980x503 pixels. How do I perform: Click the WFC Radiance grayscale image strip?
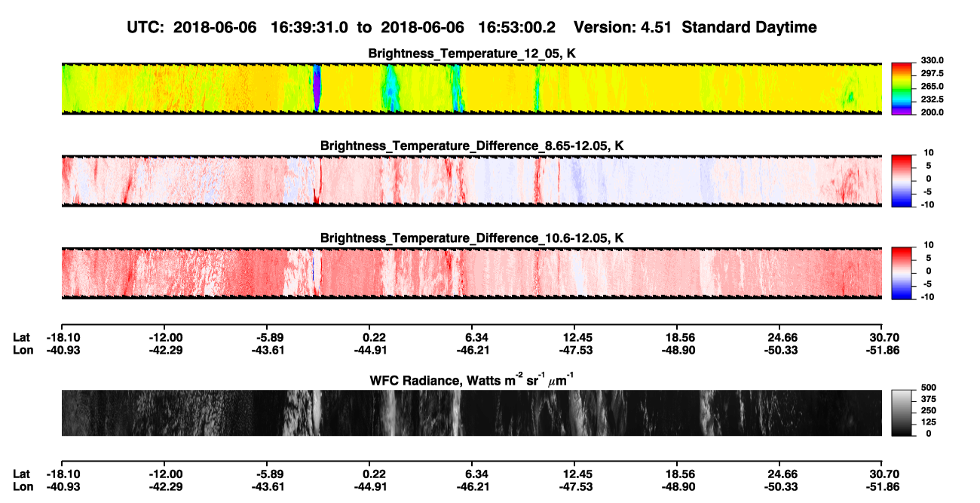point(471,413)
